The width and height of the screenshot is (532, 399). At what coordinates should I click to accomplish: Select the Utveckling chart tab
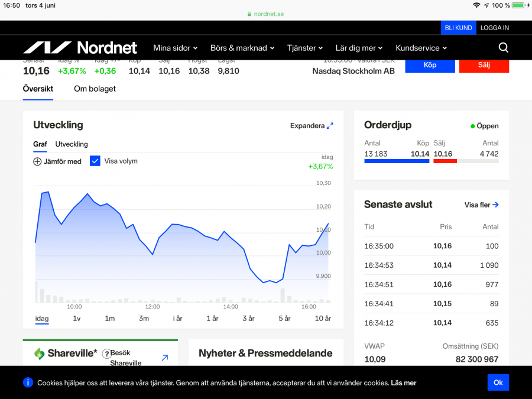(x=72, y=144)
